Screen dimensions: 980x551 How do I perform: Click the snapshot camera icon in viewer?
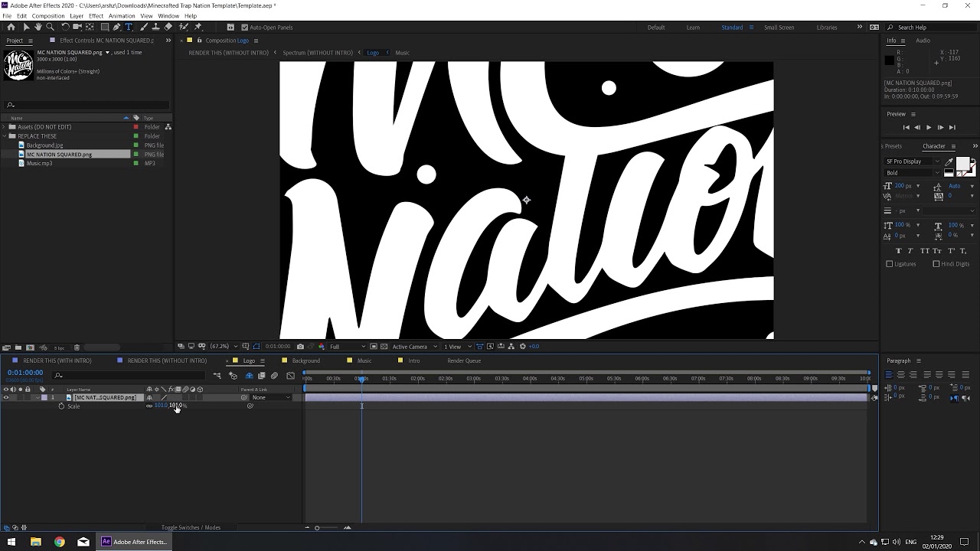tap(300, 347)
